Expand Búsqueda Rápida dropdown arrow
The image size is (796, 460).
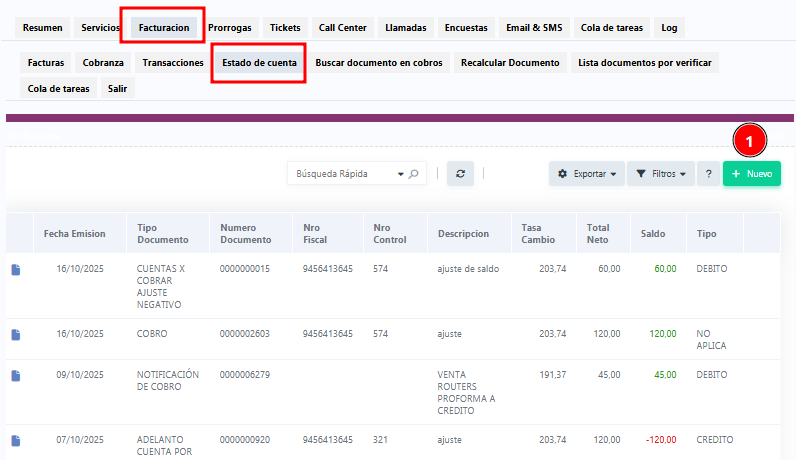pyautogui.click(x=401, y=173)
